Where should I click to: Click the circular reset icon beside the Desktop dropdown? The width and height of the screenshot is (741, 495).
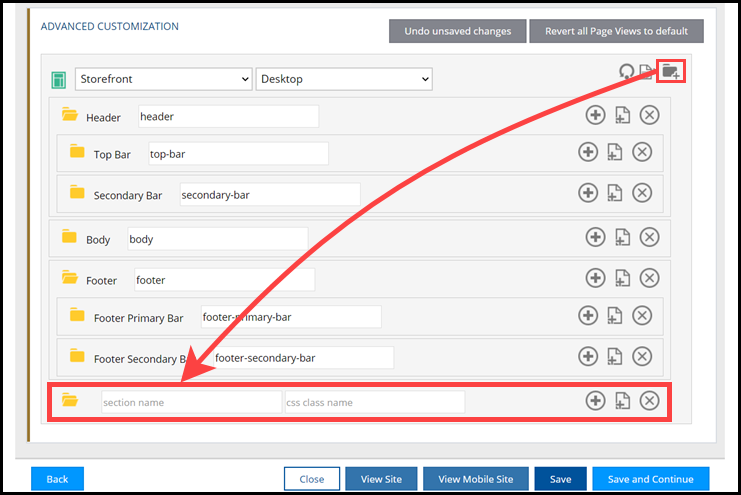[x=627, y=72]
